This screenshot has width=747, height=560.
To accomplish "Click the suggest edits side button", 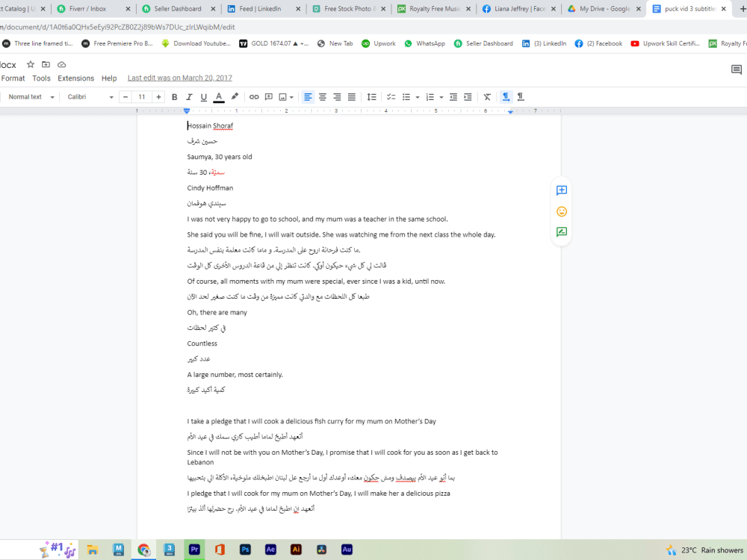I will click(562, 232).
